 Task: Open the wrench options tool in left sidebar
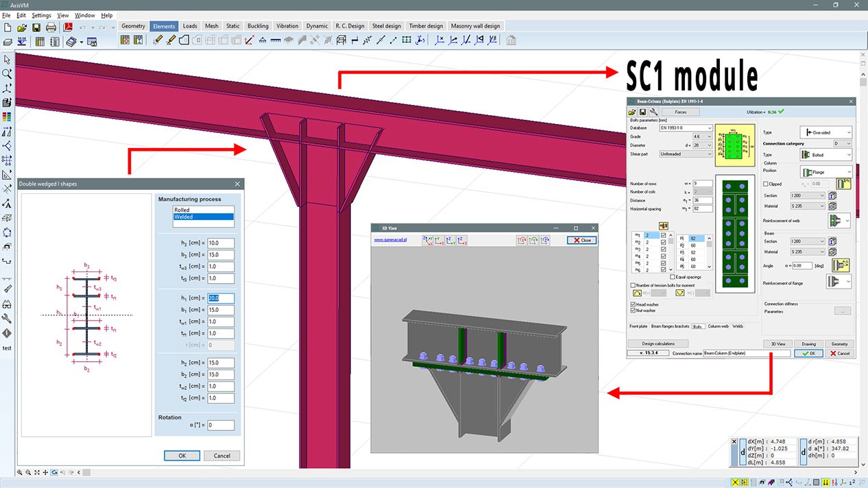(x=7, y=319)
